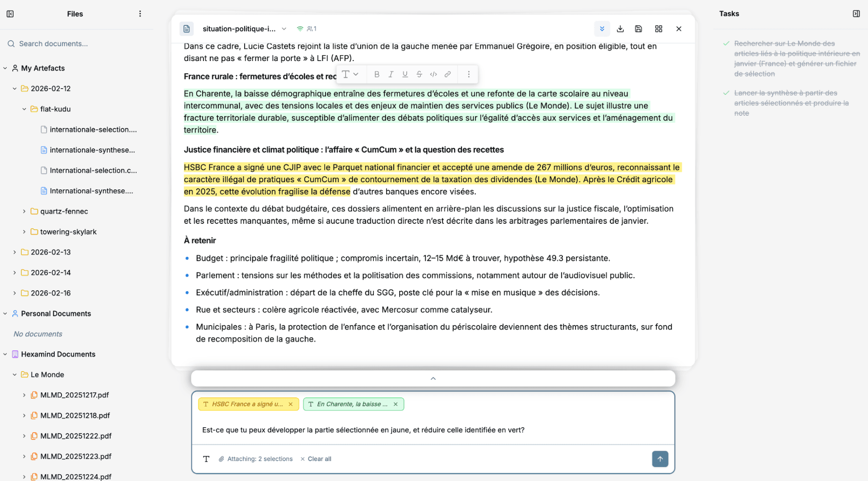Open more formatting options
The image size is (868, 481).
click(469, 75)
